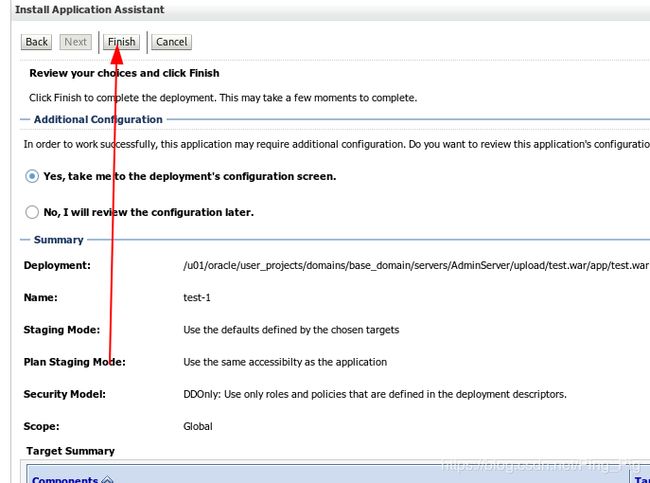The image size is (650, 483).
Task: Click 'Use the same accessibilty as the application'
Action: [x=285, y=362]
